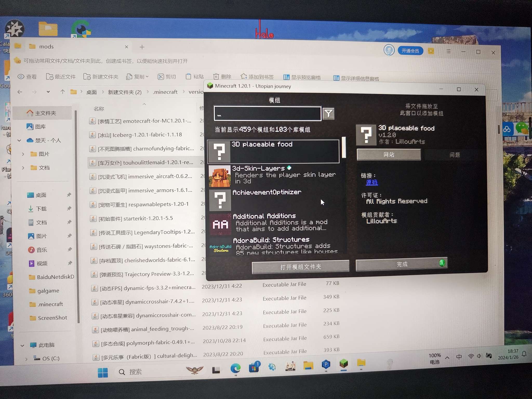Click the 删除 delete toolbar item

[x=222, y=76]
